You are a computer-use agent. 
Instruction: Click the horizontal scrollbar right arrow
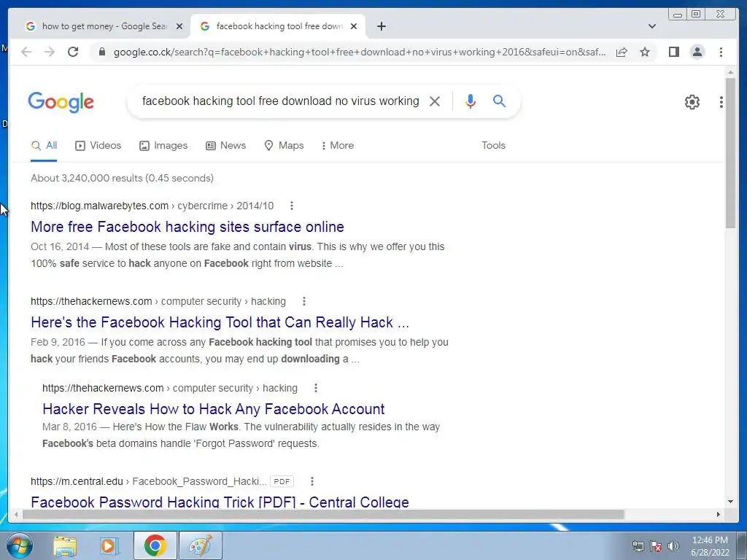pos(719,514)
